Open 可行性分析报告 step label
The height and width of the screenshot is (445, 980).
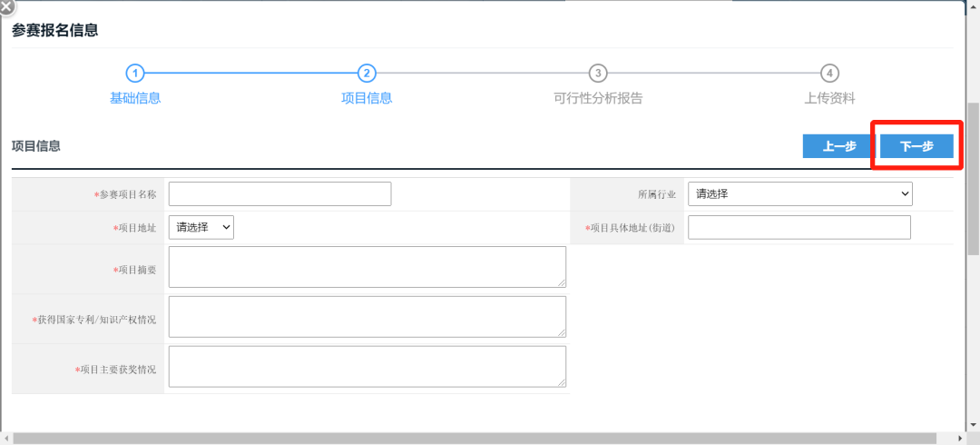click(598, 98)
